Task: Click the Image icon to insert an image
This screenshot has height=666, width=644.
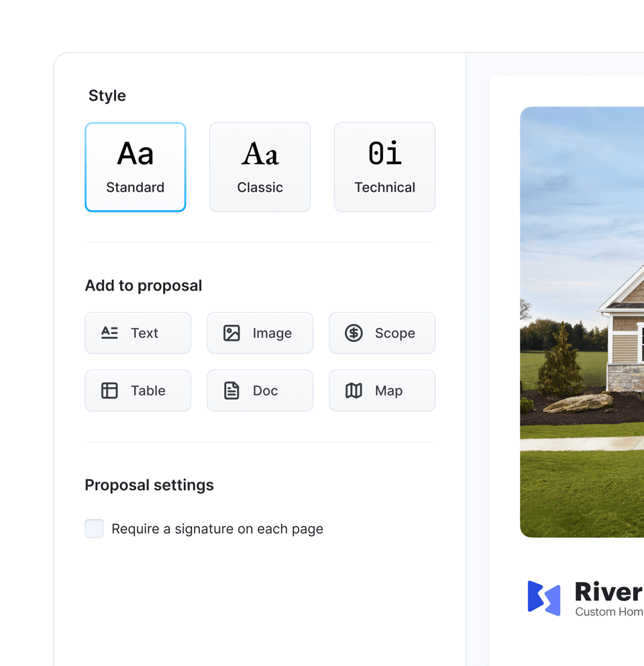Action: pyautogui.click(x=231, y=333)
